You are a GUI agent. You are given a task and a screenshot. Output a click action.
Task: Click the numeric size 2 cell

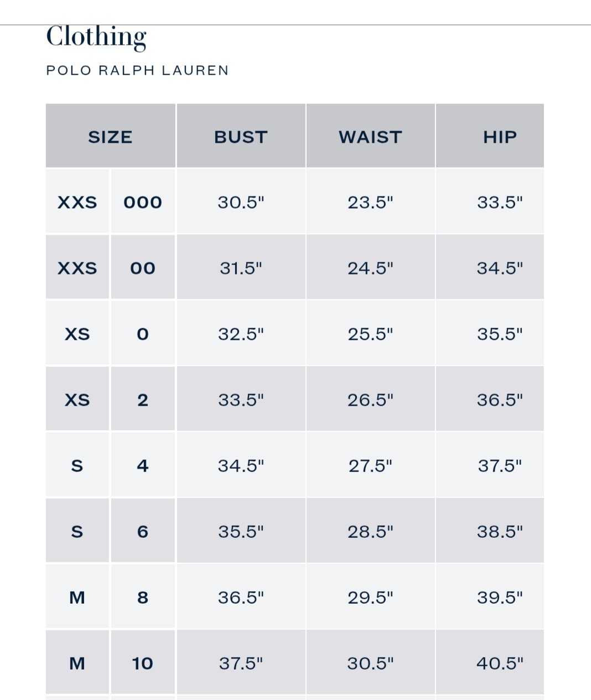click(143, 400)
